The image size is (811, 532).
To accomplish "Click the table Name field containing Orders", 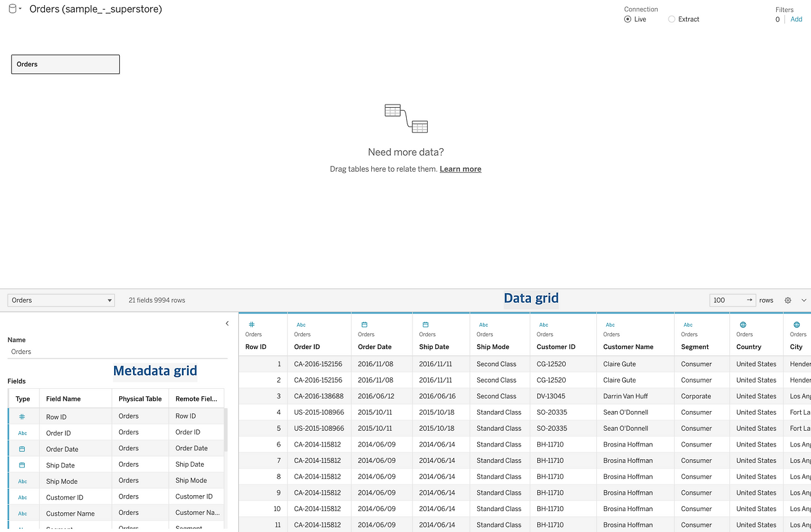I will (x=117, y=351).
